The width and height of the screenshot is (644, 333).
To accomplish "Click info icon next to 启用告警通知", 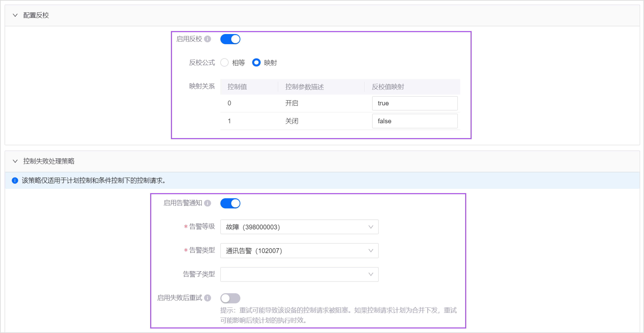I will point(207,203).
